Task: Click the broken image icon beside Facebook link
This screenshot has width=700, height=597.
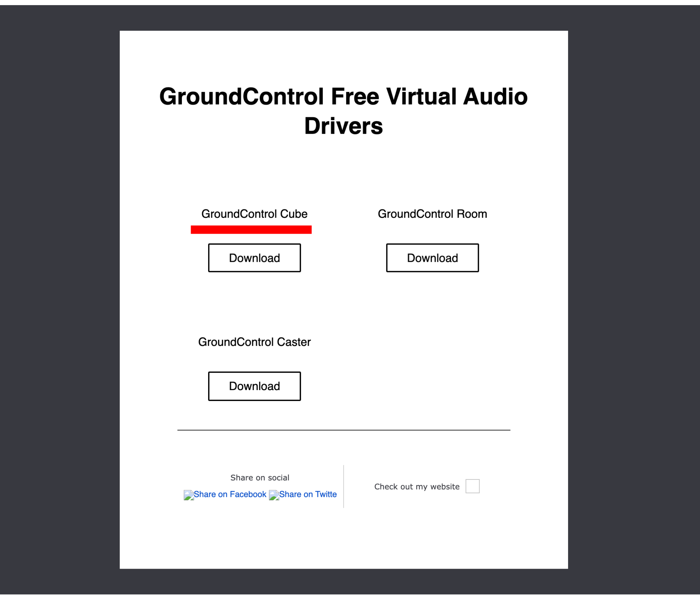Action: pyautogui.click(x=189, y=494)
